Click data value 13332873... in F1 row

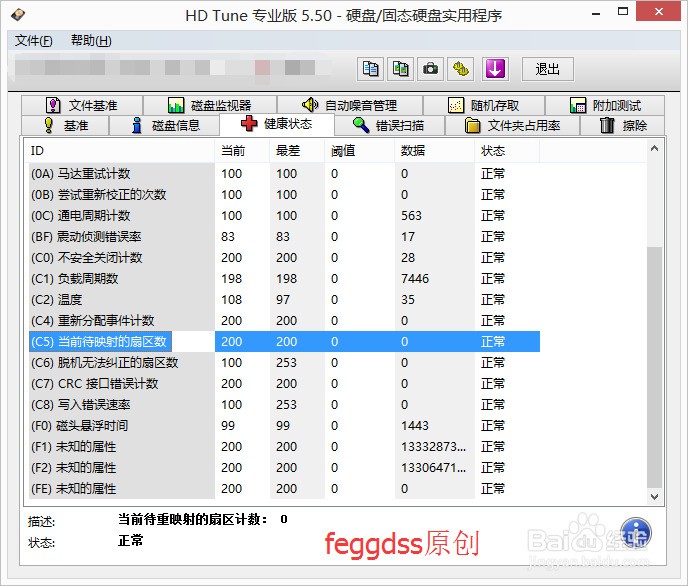[434, 447]
